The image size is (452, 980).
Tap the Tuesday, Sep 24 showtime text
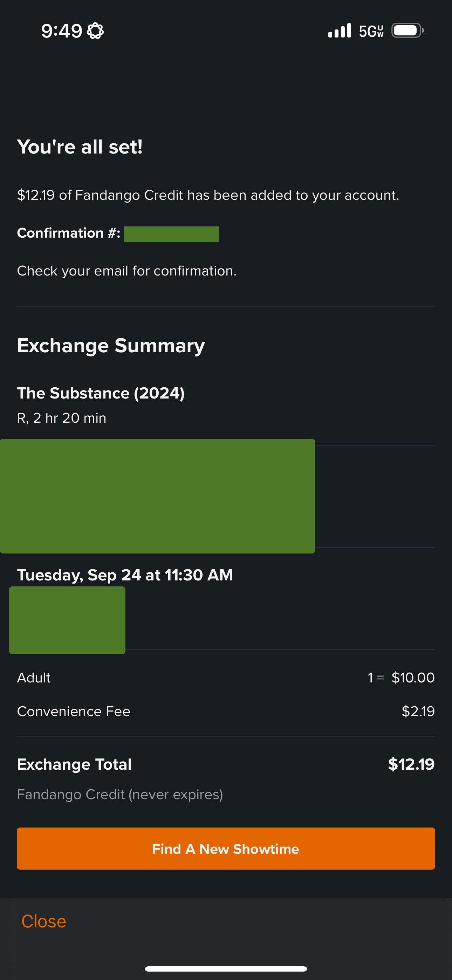click(125, 575)
